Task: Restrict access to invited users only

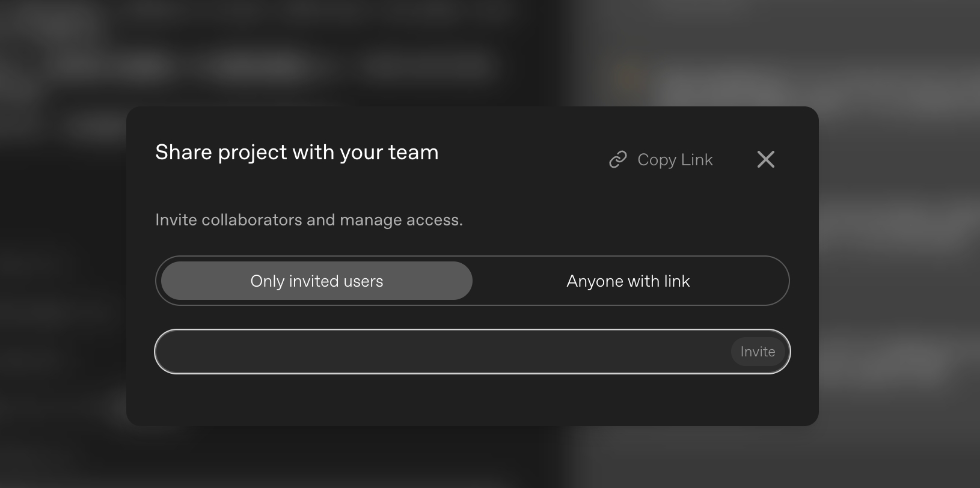Action: tap(316, 281)
